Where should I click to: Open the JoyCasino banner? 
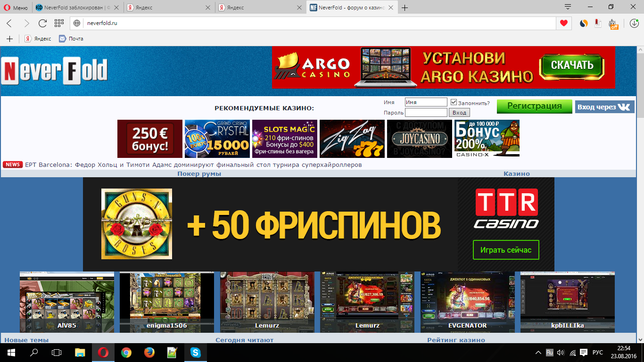click(420, 139)
